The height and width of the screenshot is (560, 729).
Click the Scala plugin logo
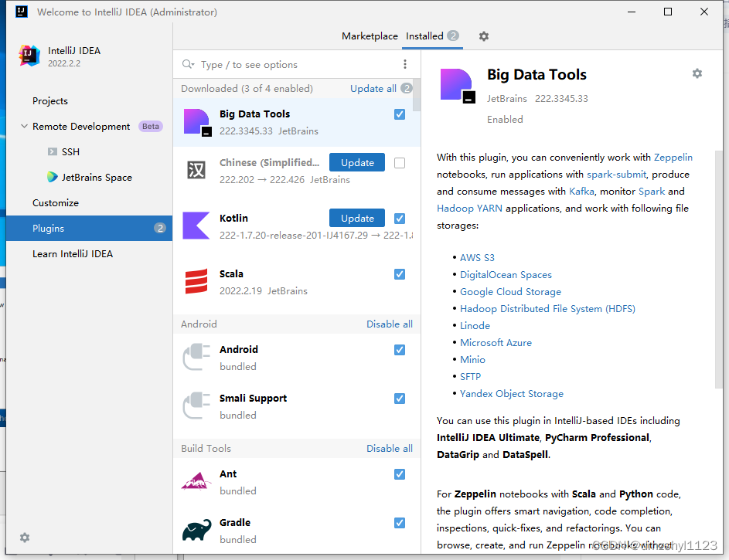(196, 281)
